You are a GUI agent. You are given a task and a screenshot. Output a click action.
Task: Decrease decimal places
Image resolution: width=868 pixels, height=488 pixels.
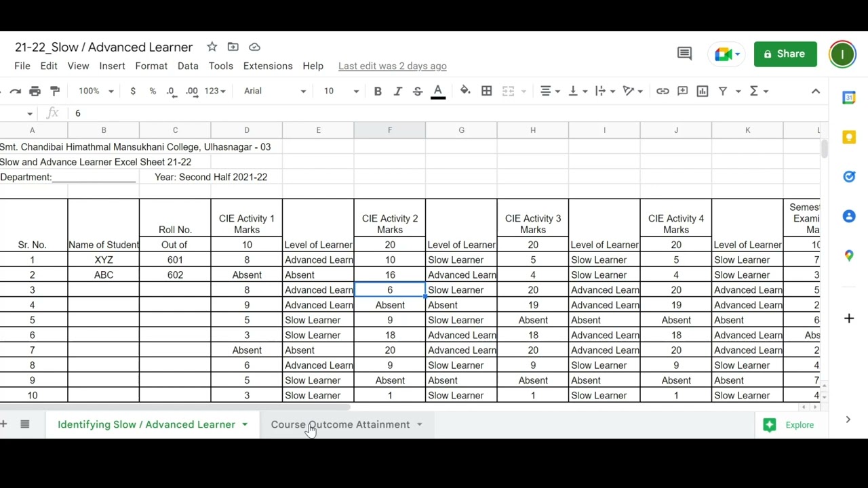click(172, 91)
